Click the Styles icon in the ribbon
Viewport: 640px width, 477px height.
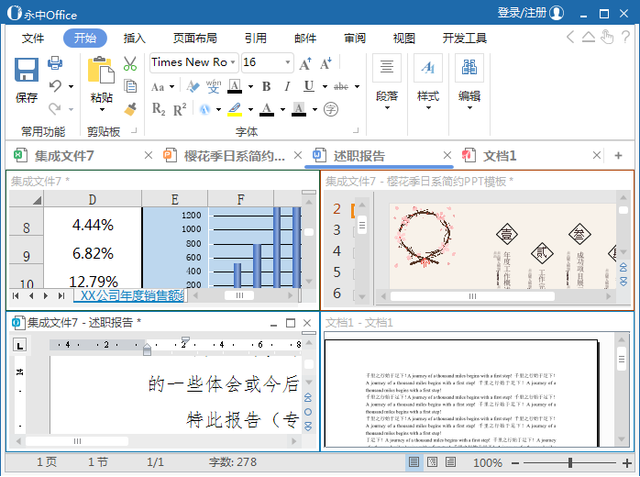coord(428,68)
